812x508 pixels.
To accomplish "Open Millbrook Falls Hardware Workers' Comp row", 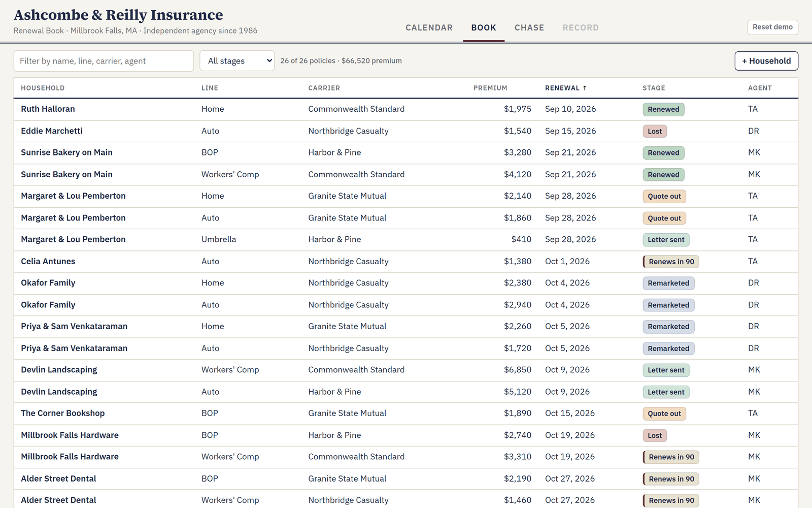I will coord(406,457).
